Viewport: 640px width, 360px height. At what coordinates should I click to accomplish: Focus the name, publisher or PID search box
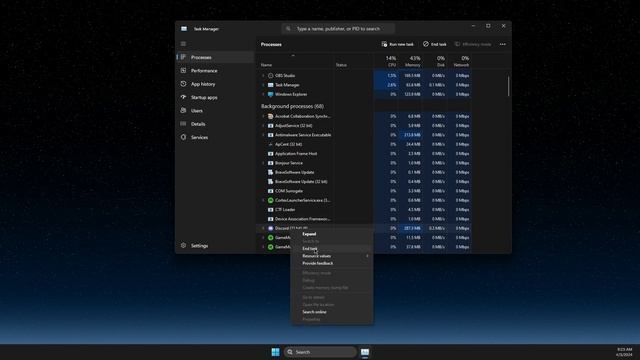[338, 29]
